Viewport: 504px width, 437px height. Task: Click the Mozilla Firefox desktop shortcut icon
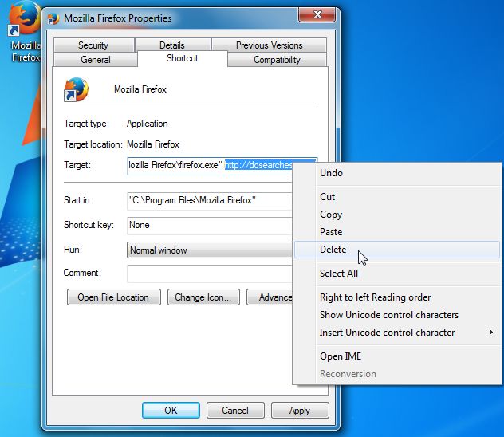pos(25,19)
